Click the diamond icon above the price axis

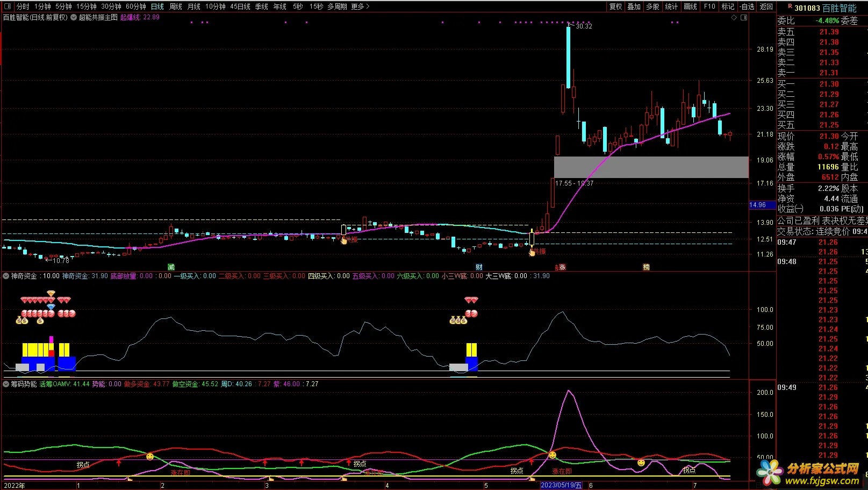734,18
